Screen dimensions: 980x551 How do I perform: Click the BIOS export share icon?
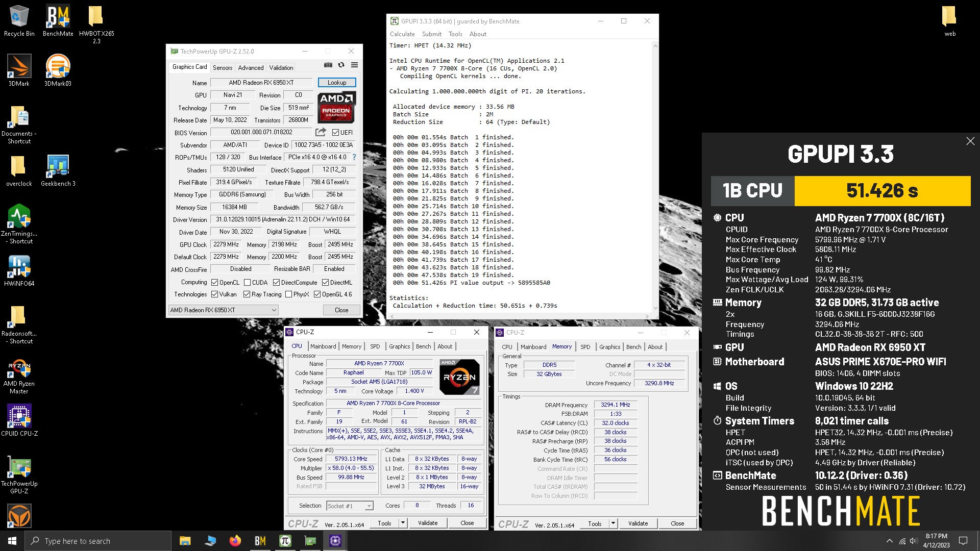tap(321, 132)
